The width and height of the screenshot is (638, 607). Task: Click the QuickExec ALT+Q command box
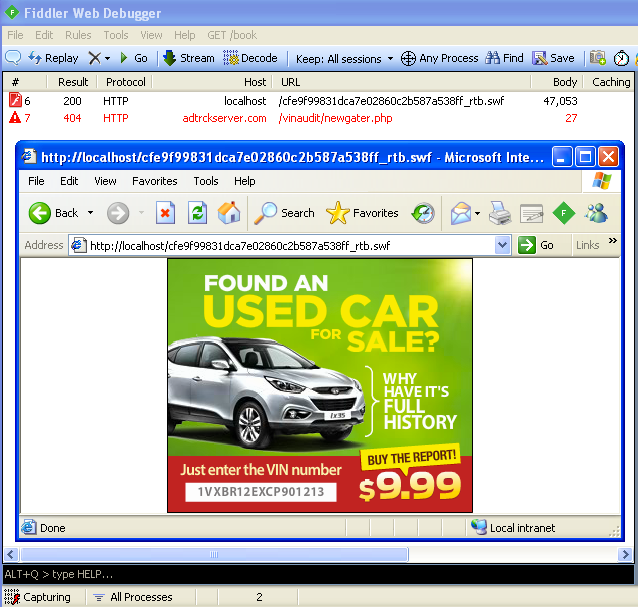coord(318,574)
